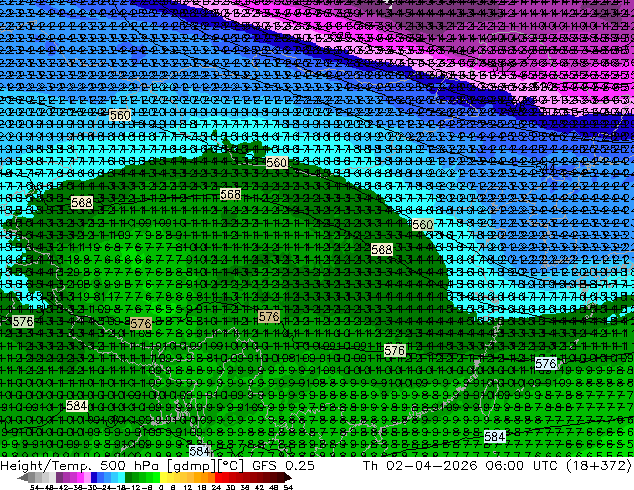Click the "(18+372)" forecast hour text
The width and height of the screenshot is (634, 490).
pos(598,466)
